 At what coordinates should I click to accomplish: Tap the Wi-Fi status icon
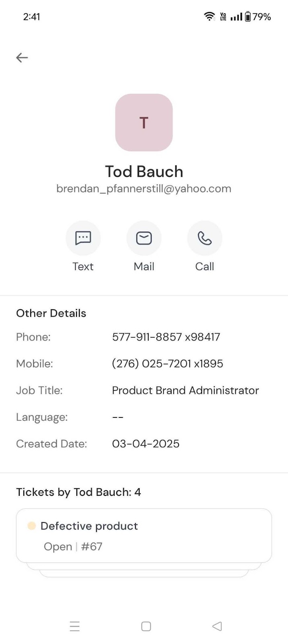point(209,17)
